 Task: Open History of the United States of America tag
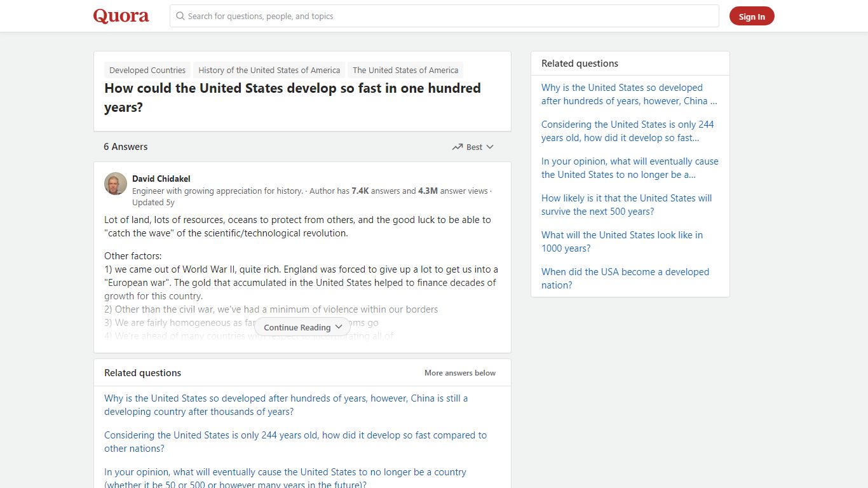coord(269,70)
